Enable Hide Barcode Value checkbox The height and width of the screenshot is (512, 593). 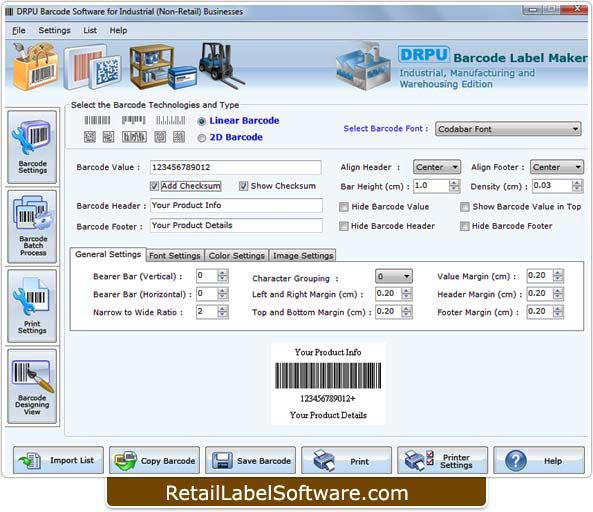pos(344,207)
